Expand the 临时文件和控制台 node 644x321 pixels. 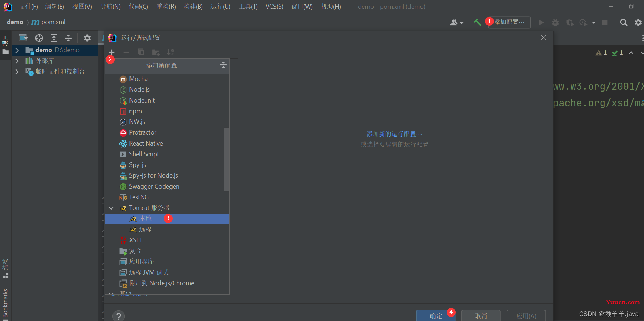click(x=17, y=72)
